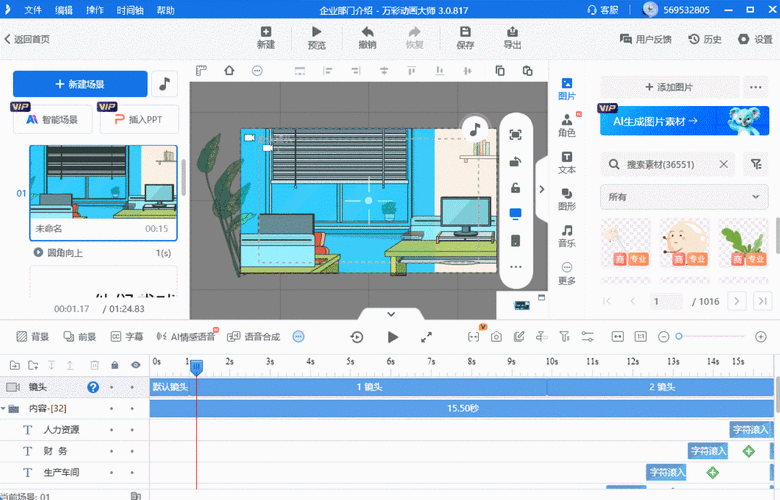The height and width of the screenshot is (500, 780).
Task: Toggle the unlock icon in canvas side toolbar
Action: [x=516, y=187]
